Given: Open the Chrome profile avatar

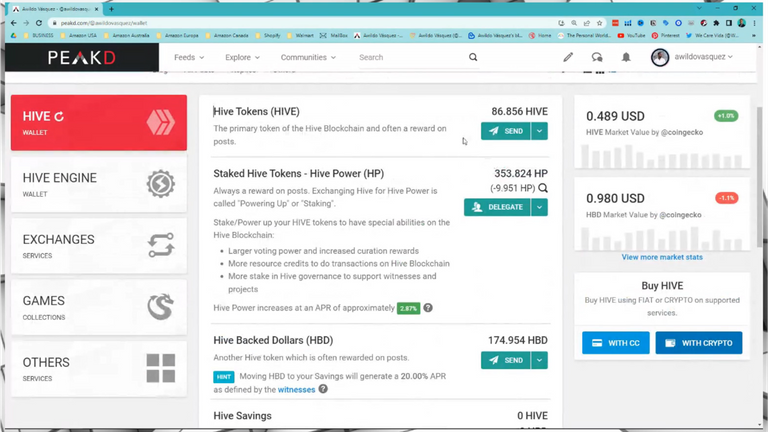Looking at the screenshot, I should [x=742, y=23].
